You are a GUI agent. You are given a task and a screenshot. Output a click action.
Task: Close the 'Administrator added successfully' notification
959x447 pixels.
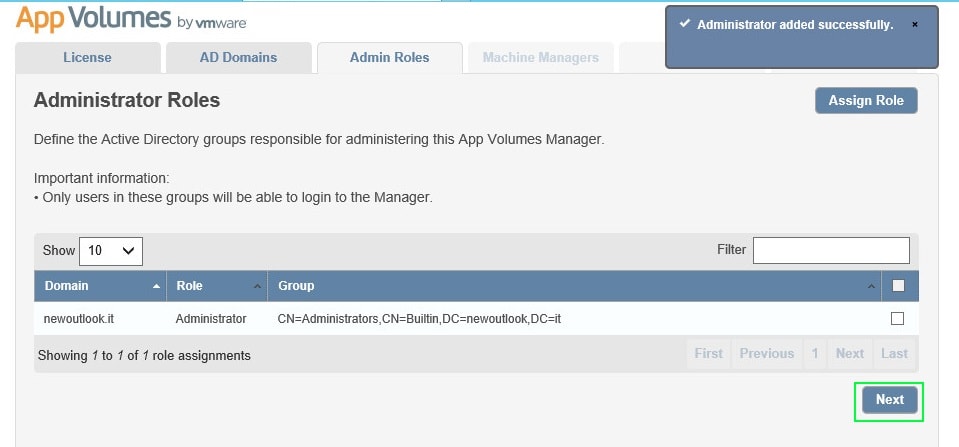(x=914, y=24)
